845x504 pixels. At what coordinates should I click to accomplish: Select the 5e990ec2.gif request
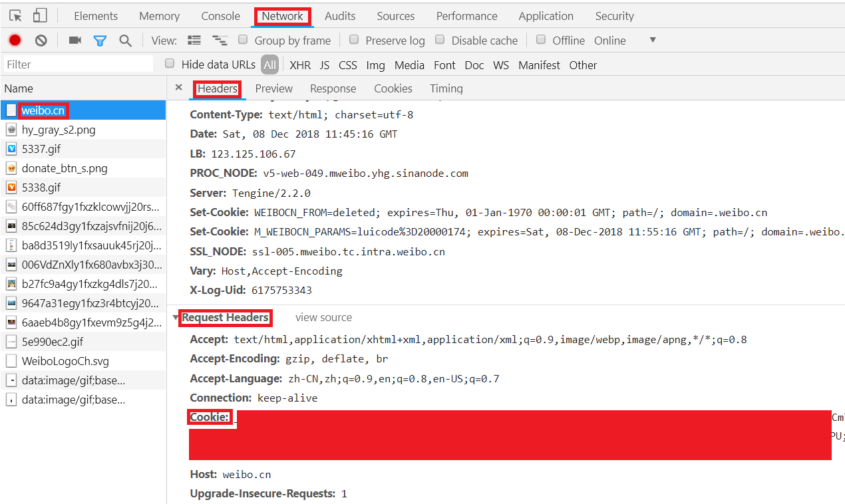[x=83, y=342]
